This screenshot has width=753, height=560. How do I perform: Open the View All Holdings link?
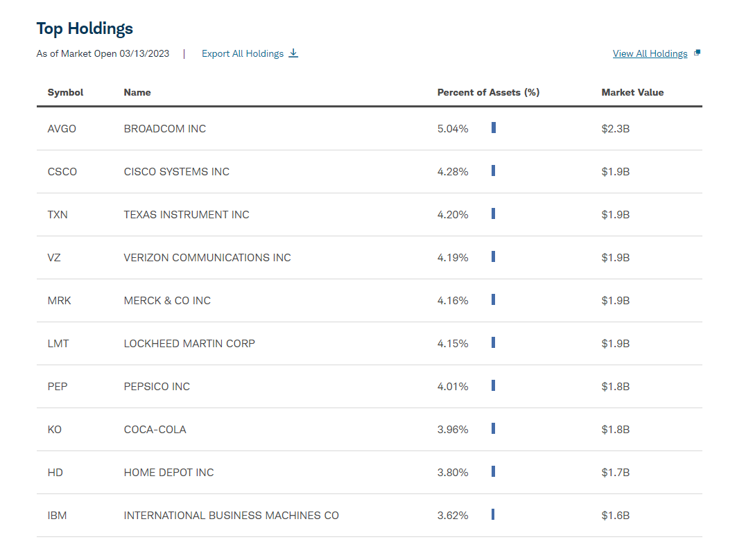click(650, 54)
